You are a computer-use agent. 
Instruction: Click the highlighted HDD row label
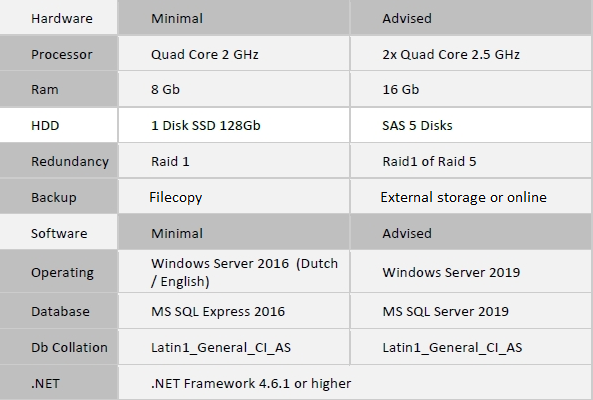click(59, 125)
